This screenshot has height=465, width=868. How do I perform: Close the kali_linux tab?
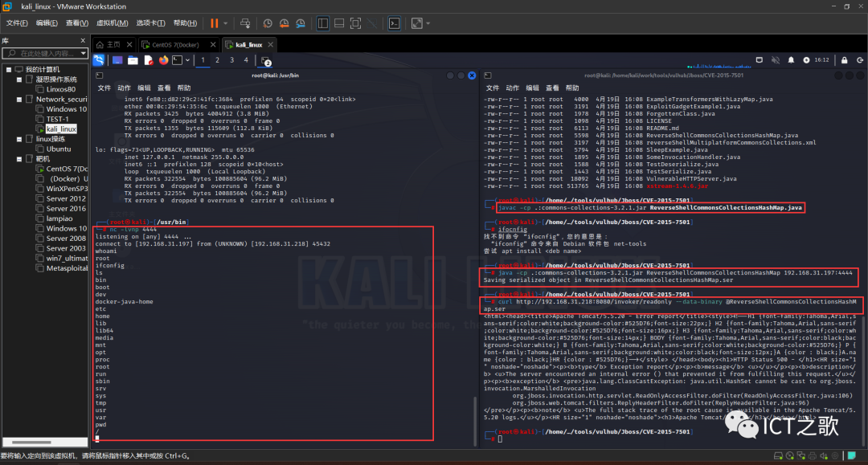(270, 45)
